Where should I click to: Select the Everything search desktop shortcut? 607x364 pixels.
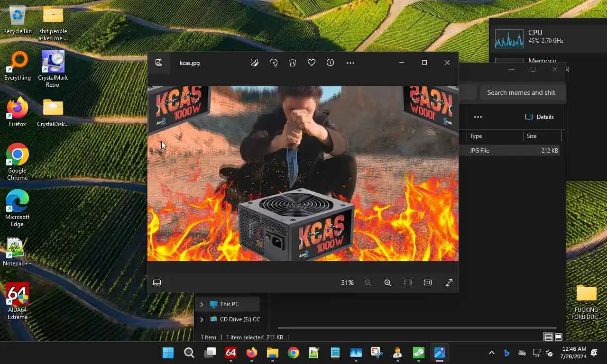[18, 66]
